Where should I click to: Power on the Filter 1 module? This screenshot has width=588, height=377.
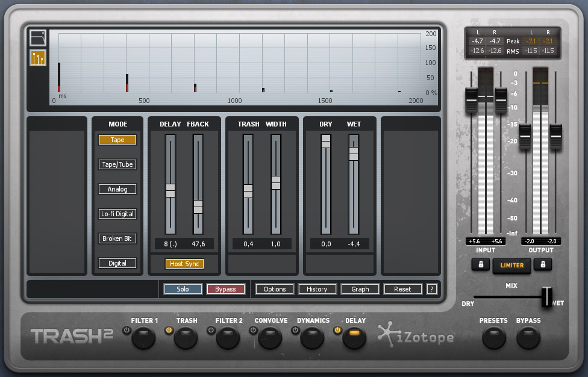click(x=127, y=329)
